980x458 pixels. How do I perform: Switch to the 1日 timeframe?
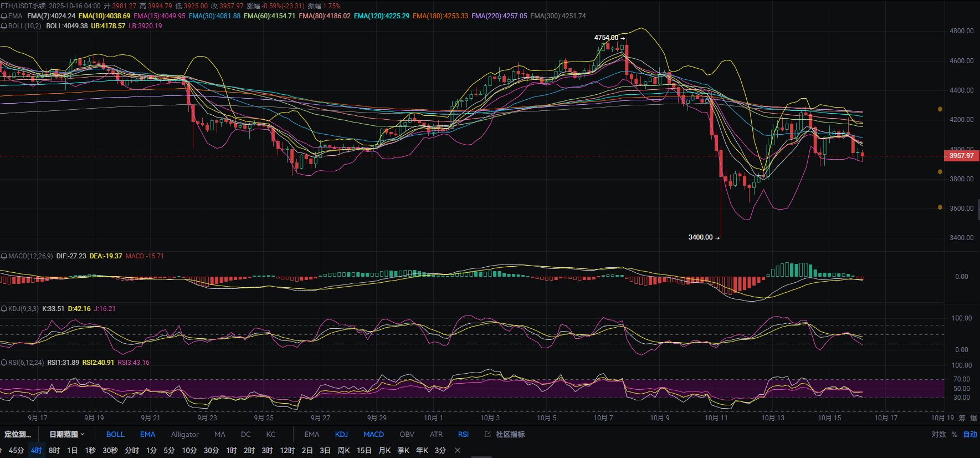click(72, 450)
